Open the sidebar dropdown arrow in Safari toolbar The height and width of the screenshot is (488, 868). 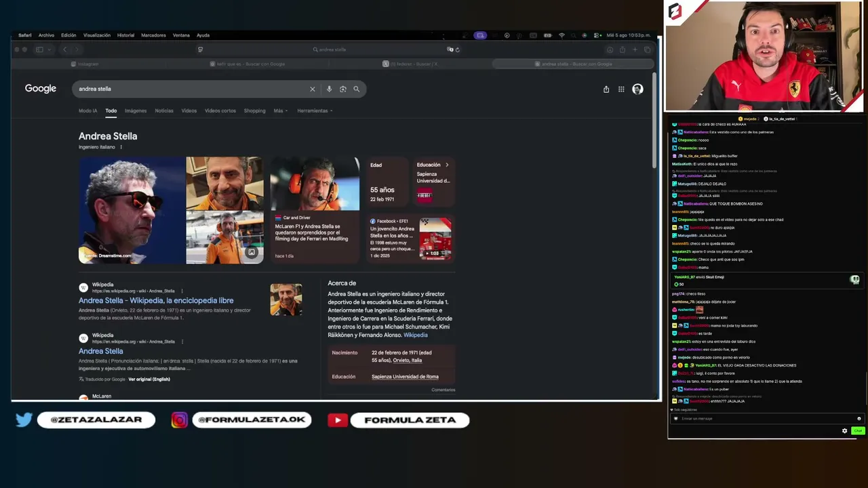click(49, 49)
